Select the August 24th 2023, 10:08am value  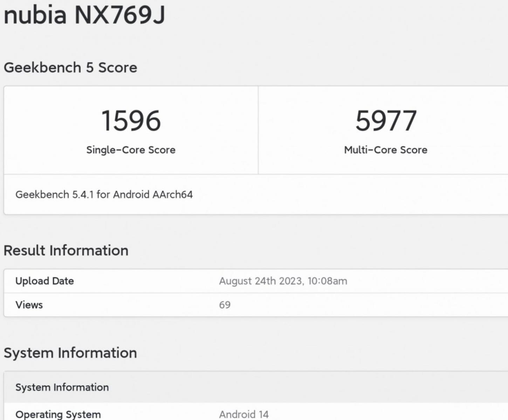pyautogui.click(x=283, y=281)
